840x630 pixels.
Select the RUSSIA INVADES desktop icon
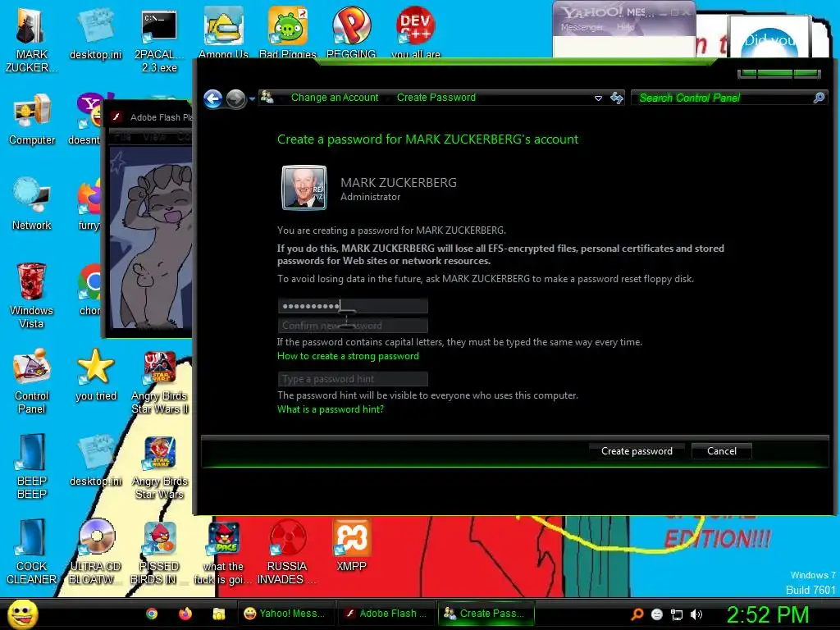pyautogui.click(x=287, y=552)
